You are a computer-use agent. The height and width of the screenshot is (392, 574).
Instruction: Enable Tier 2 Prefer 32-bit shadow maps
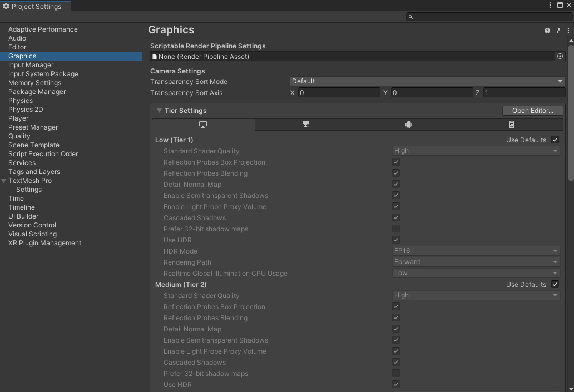[395, 373]
